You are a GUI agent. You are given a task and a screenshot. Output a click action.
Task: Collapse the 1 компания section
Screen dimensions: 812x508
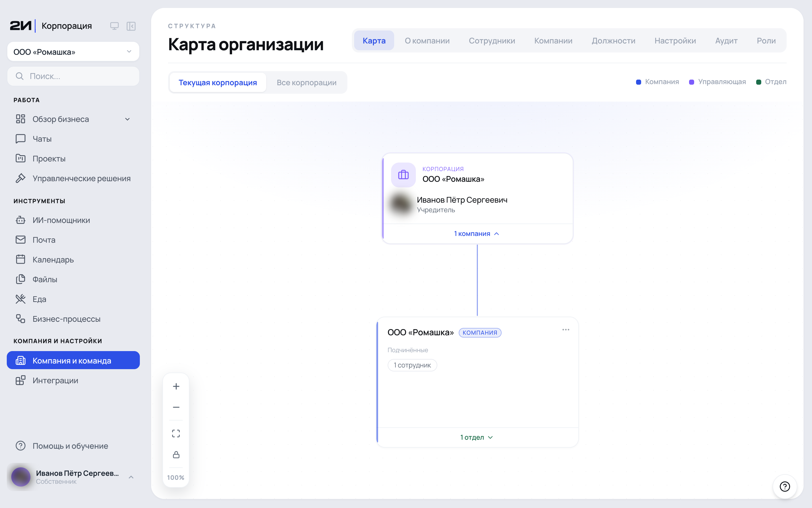pos(477,234)
